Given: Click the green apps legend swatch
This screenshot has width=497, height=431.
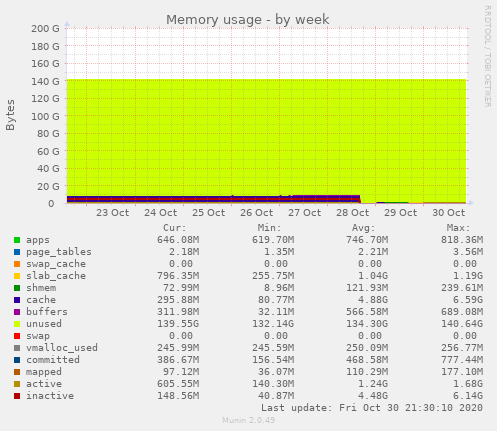Looking at the screenshot, I should pyautogui.click(x=17, y=240).
